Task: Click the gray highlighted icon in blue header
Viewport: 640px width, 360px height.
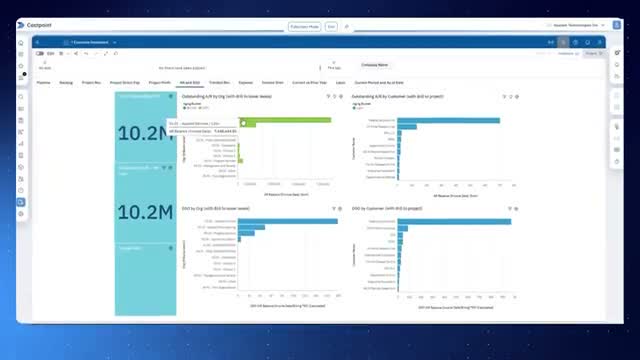Action: [x=563, y=42]
